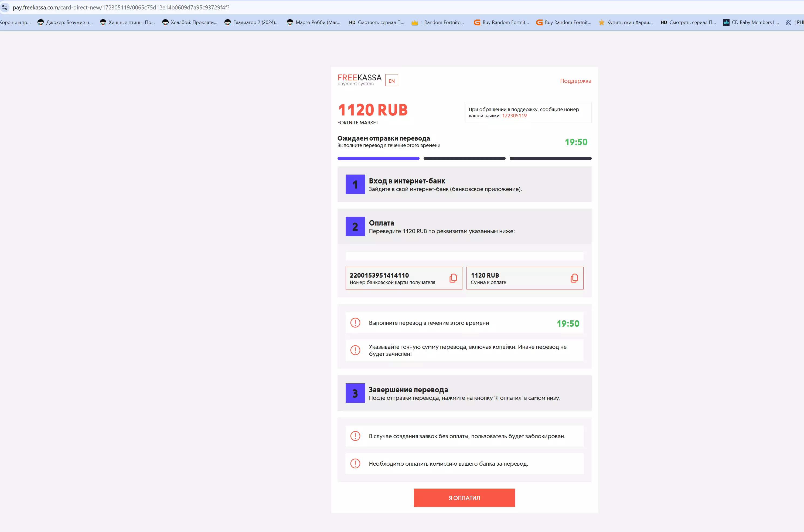Open the '1 Random Fortnite' bookmark
The image size is (804, 532).
click(438, 22)
